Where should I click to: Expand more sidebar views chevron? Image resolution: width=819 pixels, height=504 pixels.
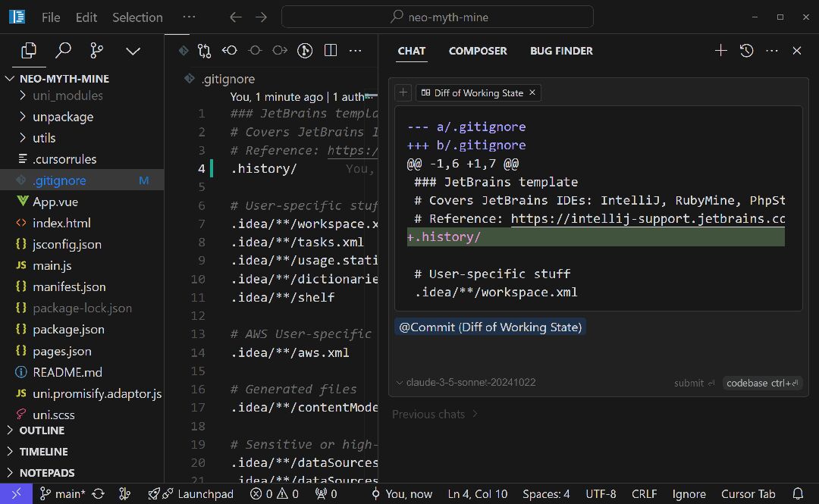click(x=133, y=51)
